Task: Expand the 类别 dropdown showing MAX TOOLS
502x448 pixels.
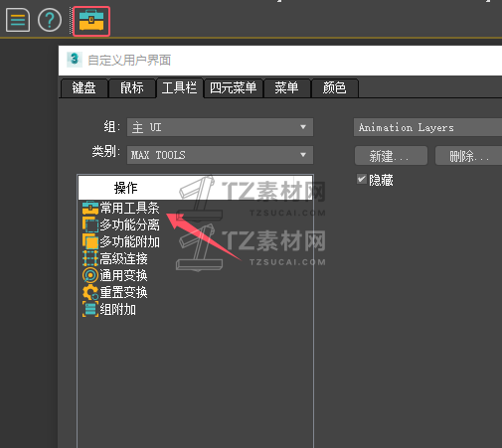Action: click(x=220, y=155)
